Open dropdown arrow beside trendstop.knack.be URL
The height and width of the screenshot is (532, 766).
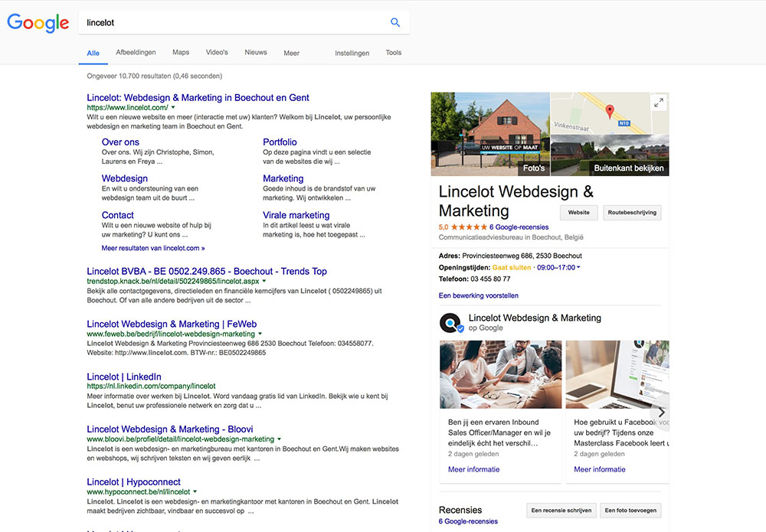pyautogui.click(x=264, y=281)
